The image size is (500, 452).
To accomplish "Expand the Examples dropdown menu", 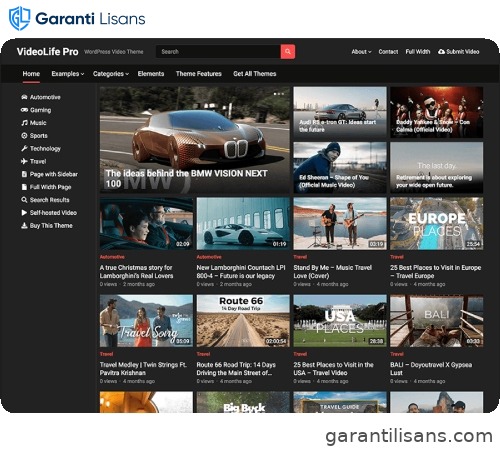I will (x=68, y=74).
